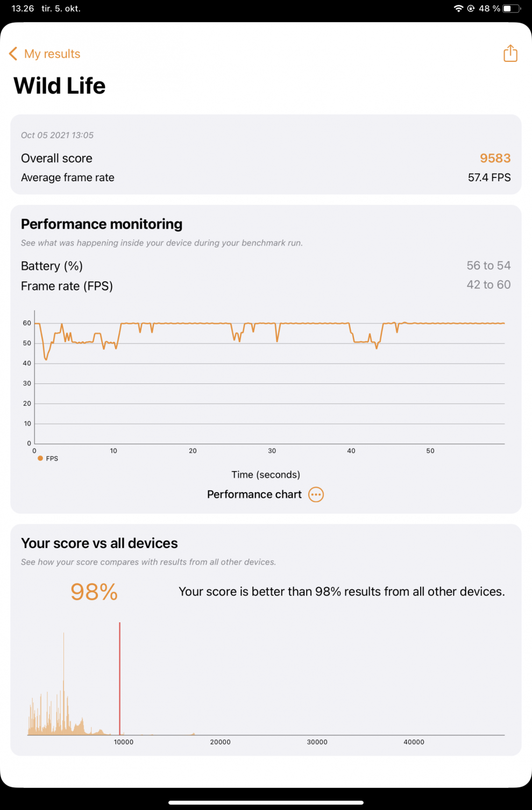Open the share sheet icon

click(x=510, y=53)
